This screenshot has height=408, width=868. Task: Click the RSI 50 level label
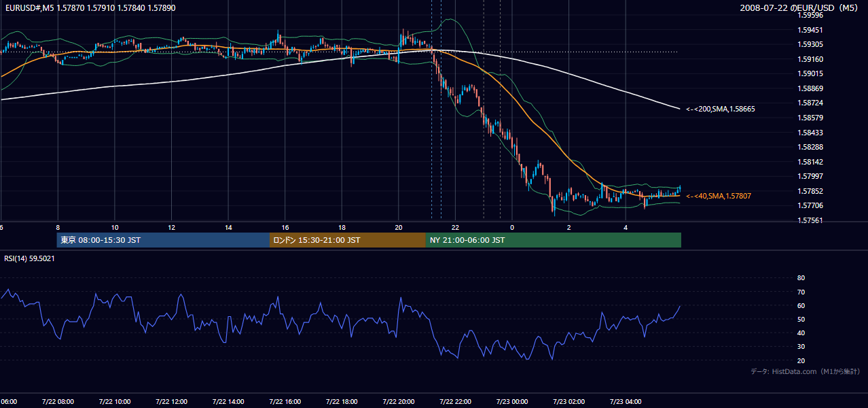(x=801, y=319)
